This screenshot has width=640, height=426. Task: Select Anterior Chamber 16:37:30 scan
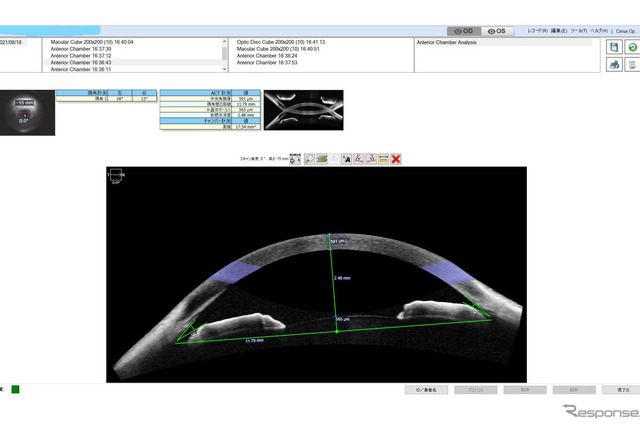click(x=81, y=49)
